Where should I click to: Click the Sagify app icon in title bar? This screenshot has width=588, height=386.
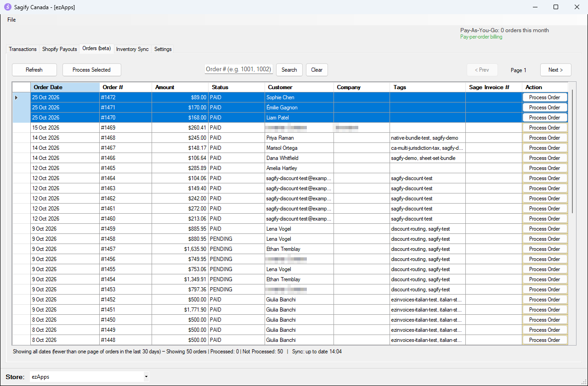pyautogui.click(x=7, y=7)
